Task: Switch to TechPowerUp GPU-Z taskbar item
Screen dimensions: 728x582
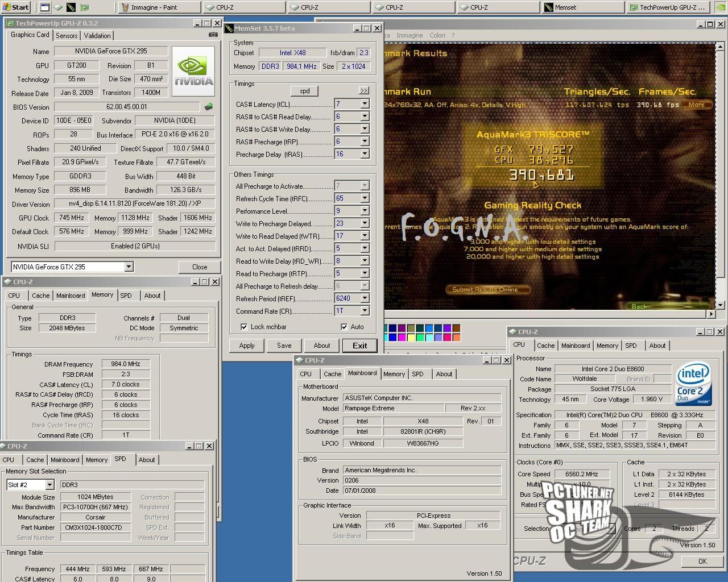Action: pyautogui.click(x=667, y=7)
